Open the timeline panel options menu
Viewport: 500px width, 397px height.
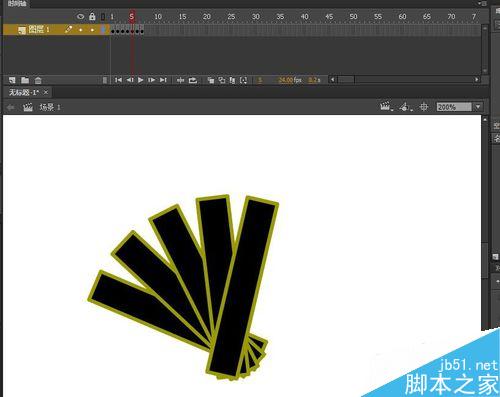(482, 3)
